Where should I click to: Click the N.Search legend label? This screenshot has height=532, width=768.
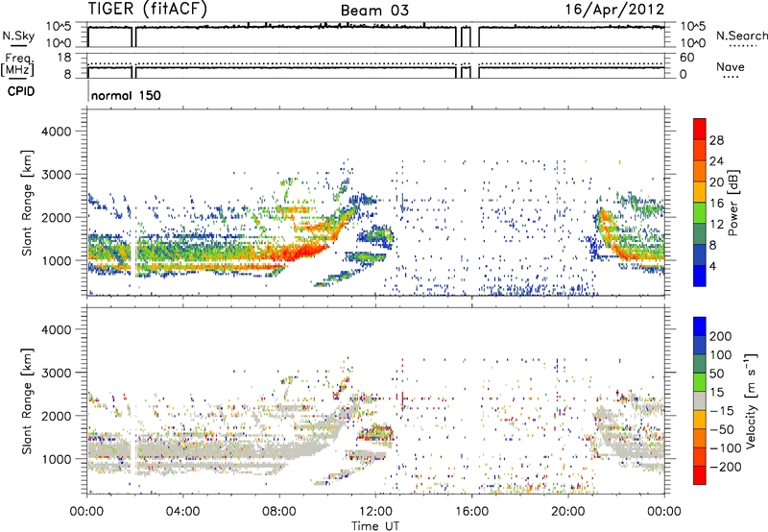pos(741,36)
